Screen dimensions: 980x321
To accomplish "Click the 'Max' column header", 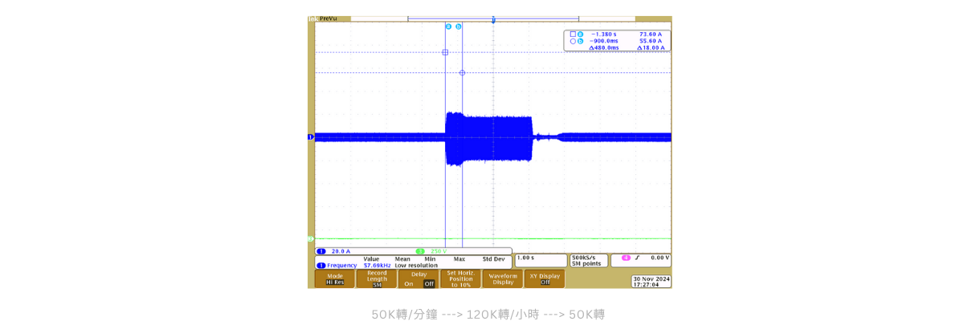I will 459,259.
